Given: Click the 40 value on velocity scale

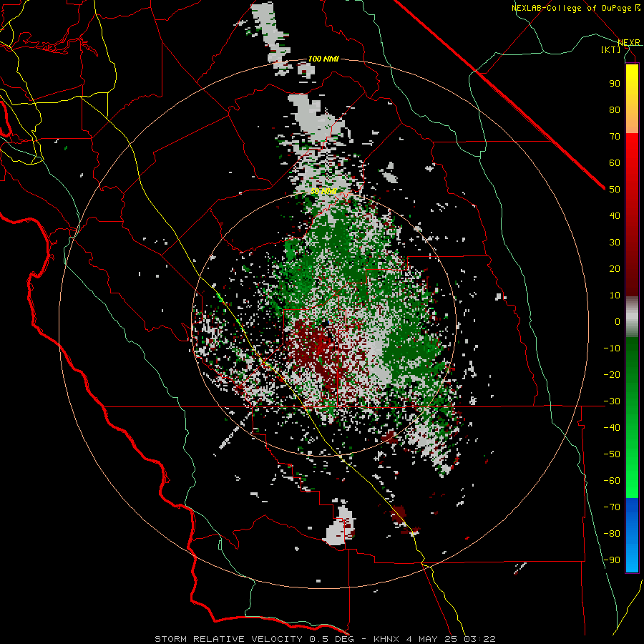Looking at the screenshot, I should [615, 216].
